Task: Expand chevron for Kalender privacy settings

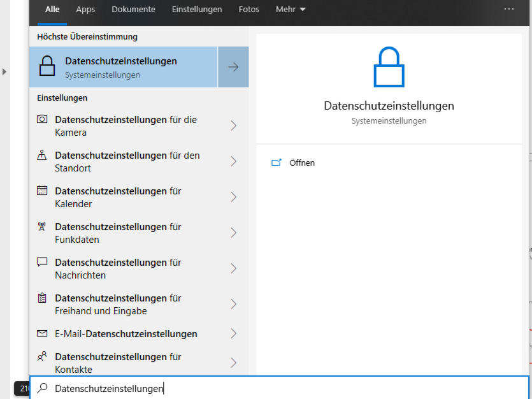Action: click(x=233, y=197)
